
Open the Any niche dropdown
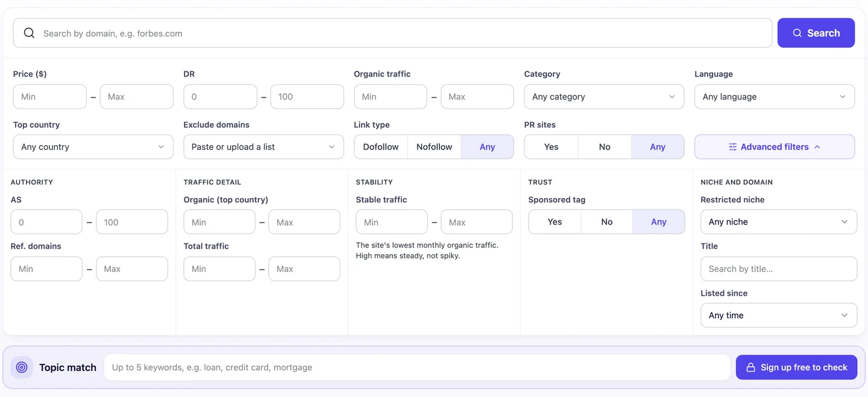tap(779, 222)
